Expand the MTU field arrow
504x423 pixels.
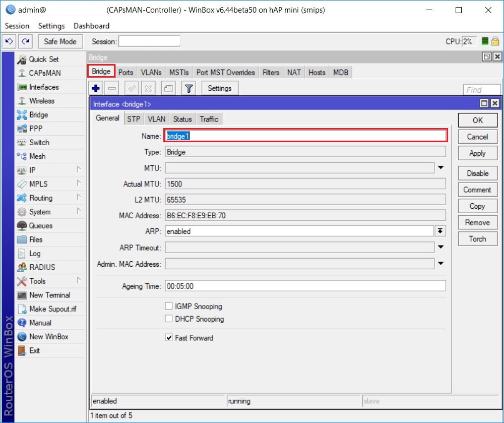point(440,168)
